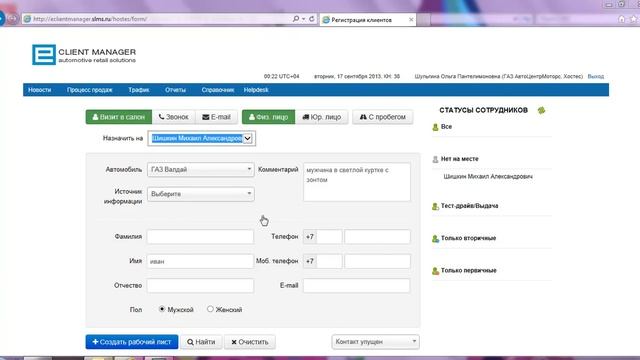This screenshot has width=640, height=360.
Task: Open Источник информации dropdown
Action: tap(201, 194)
